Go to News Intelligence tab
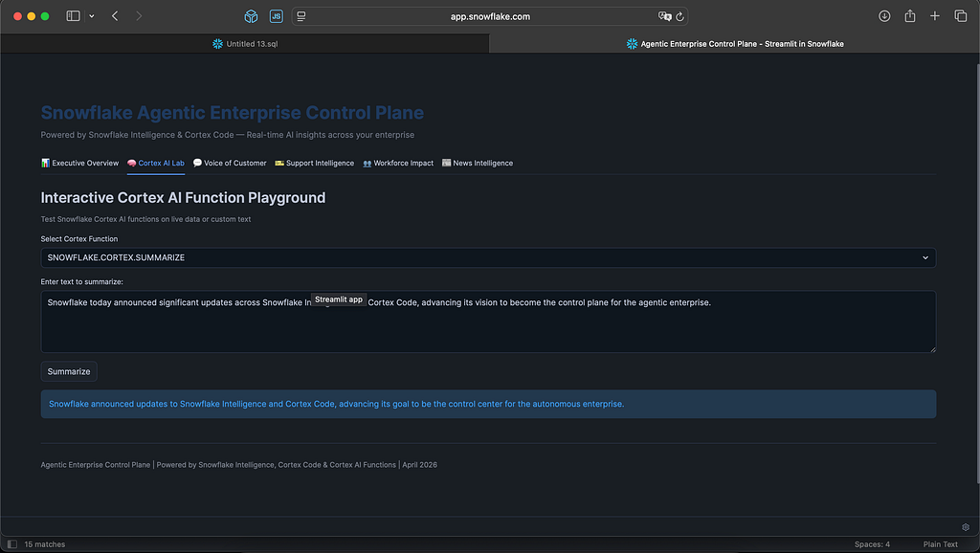This screenshot has width=980, height=553. point(478,163)
